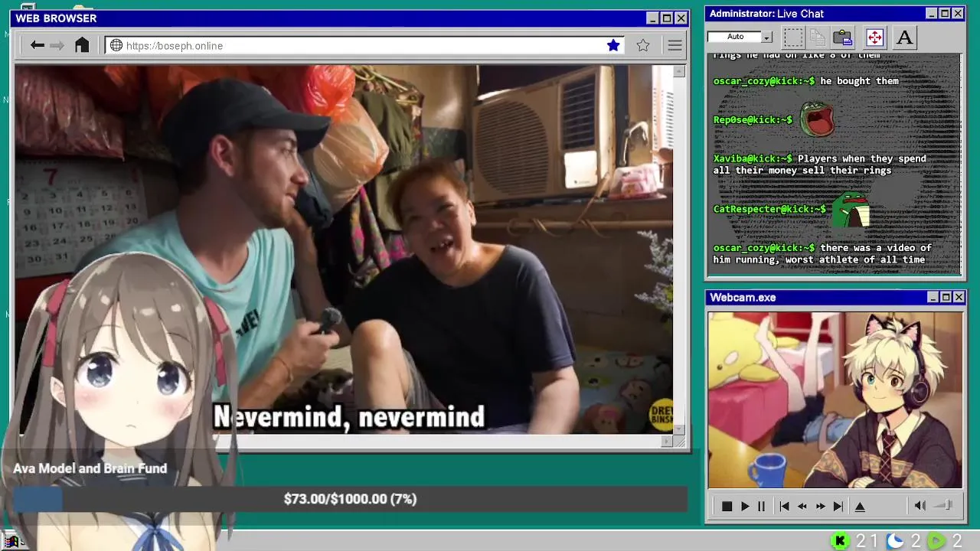Click the Ava Model and Brain Fund progress bar

tap(350, 499)
